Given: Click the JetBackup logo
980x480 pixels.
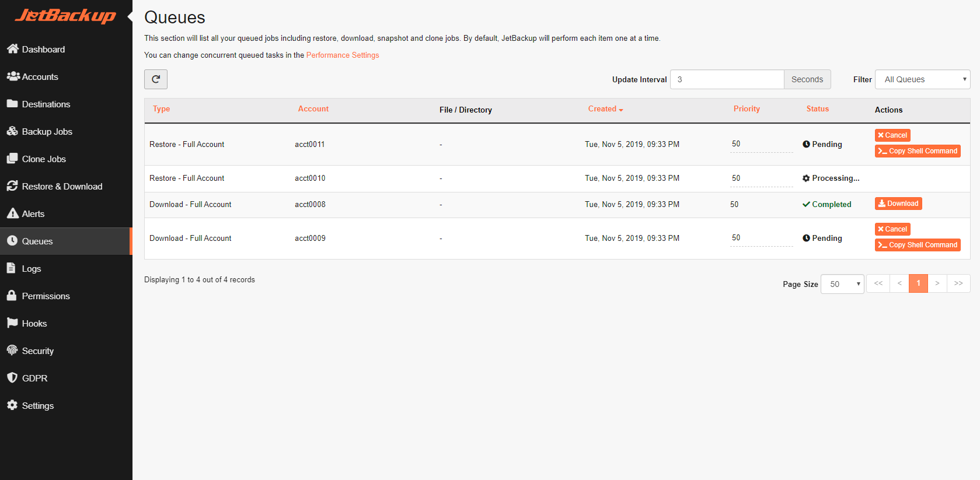Looking at the screenshot, I should tap(65, 15).
